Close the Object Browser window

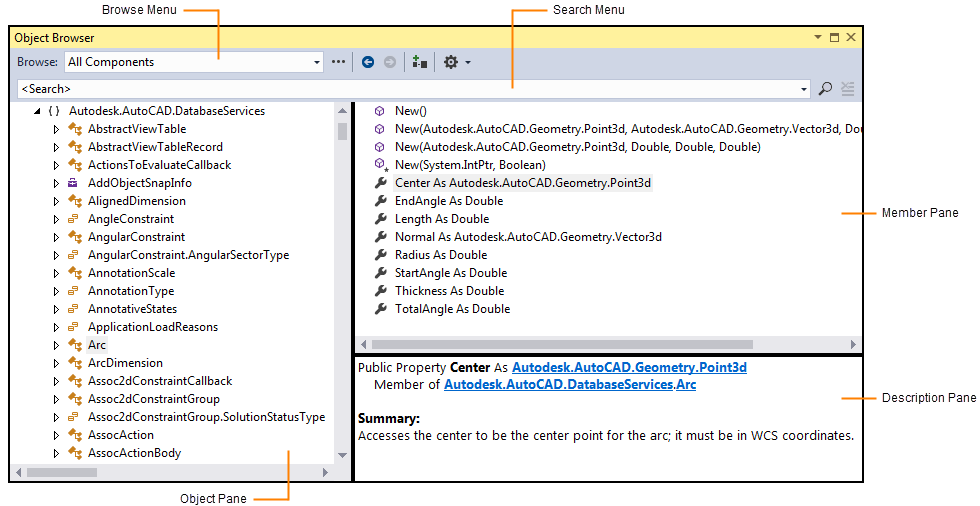click(x=851, y=37)
